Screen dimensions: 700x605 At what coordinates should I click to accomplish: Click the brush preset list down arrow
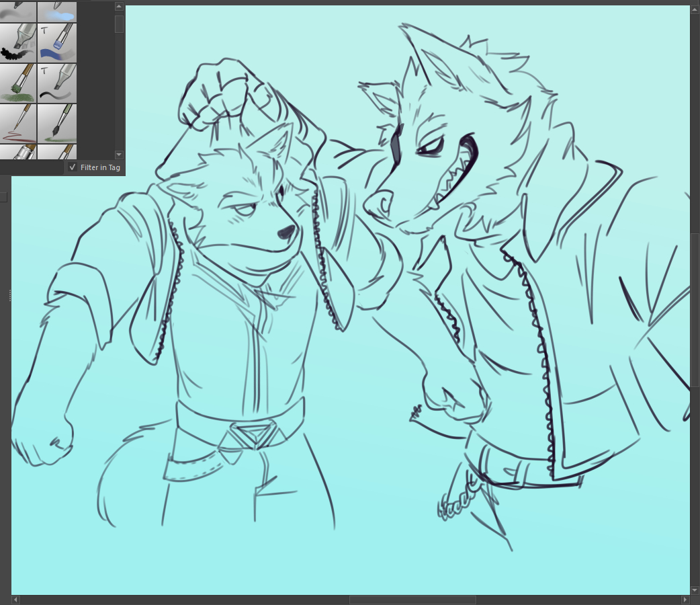point(119,154)
